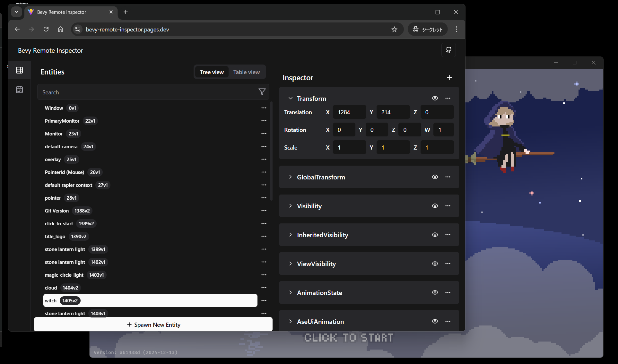618x364 pixels.
Task: Click the entity search filter icon
Action: click(262, 92)
